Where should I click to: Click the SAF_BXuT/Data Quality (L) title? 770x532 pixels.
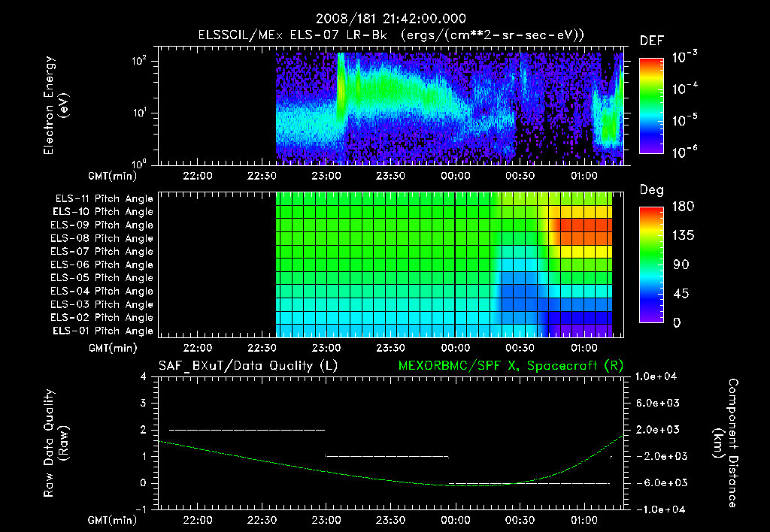tap(248, 366)
